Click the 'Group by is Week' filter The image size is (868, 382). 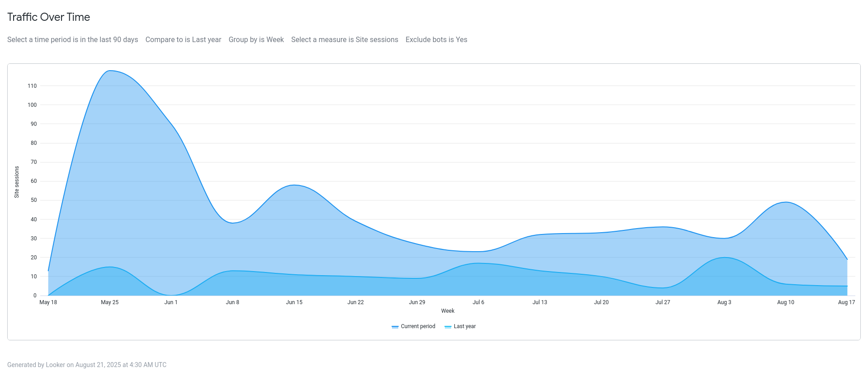tap(256, 40)
